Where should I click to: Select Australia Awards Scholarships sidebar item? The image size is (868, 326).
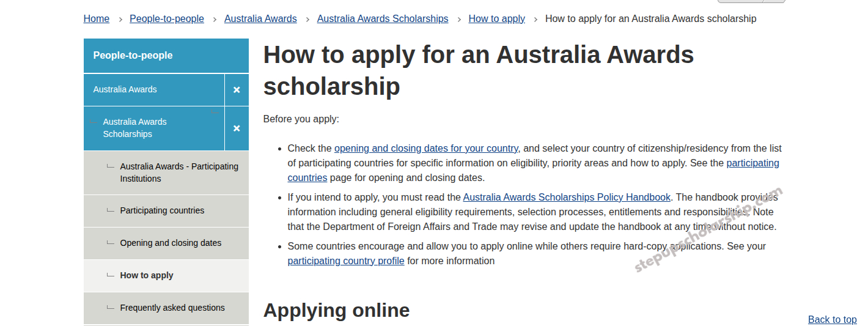point(134,128)
